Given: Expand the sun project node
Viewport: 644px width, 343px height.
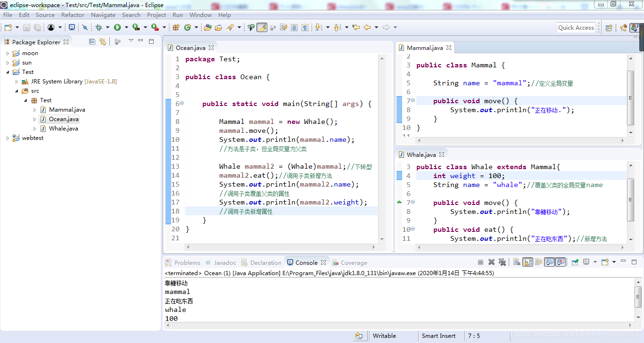Looking at the screenshot, I should [x=8, y=63].
